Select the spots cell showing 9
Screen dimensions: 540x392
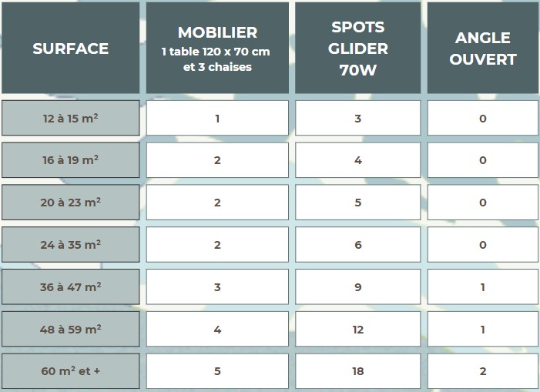click(358, 287)
